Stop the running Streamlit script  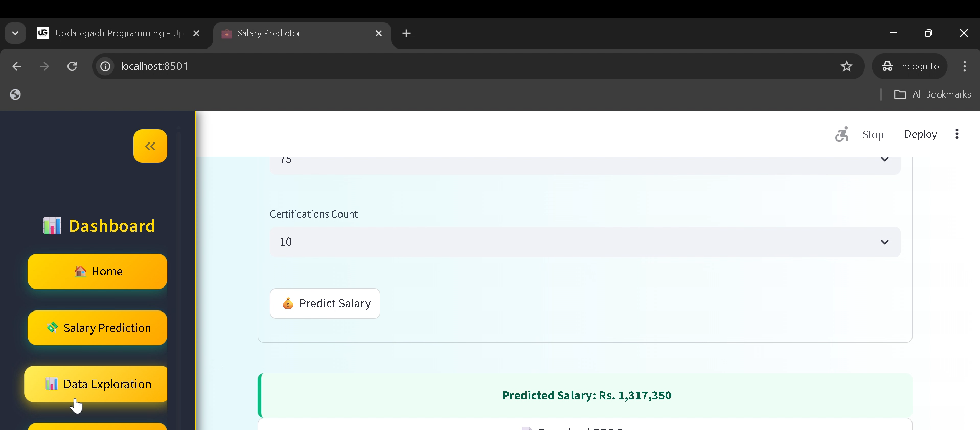click(x=873, y=135)
